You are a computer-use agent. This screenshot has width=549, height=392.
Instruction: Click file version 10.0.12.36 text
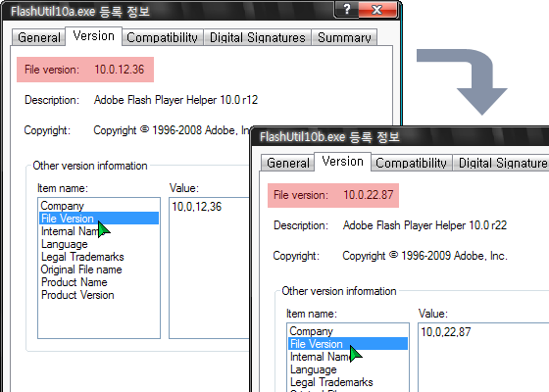pos(119,70)
